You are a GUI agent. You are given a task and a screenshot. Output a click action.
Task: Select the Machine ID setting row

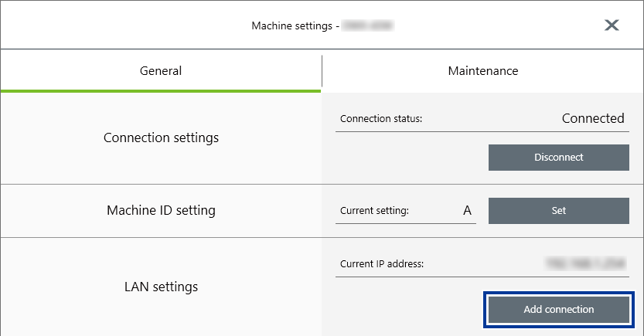pyautogui.click(x=161, y=210)
